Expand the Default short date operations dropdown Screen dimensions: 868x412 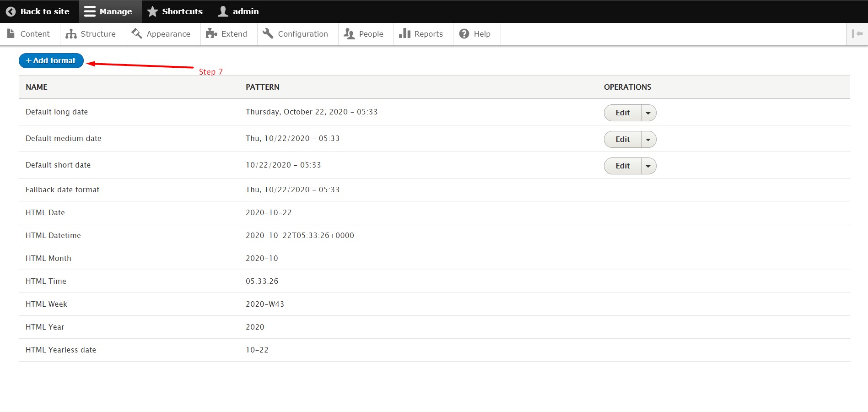click(648, 166)
